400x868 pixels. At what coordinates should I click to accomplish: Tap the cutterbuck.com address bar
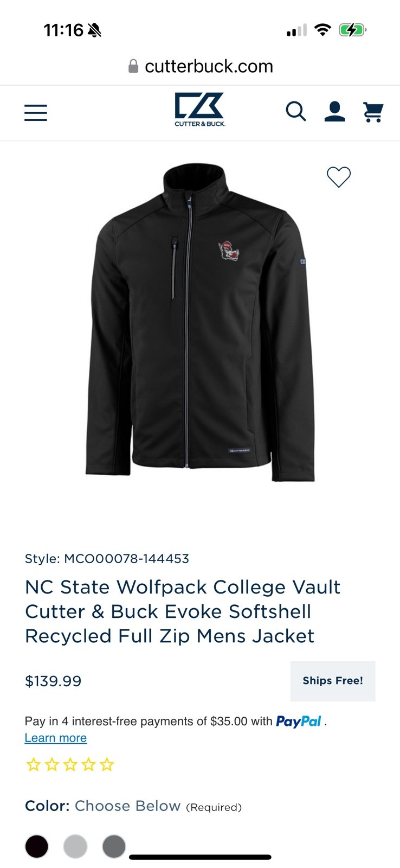tap(201, 66)
